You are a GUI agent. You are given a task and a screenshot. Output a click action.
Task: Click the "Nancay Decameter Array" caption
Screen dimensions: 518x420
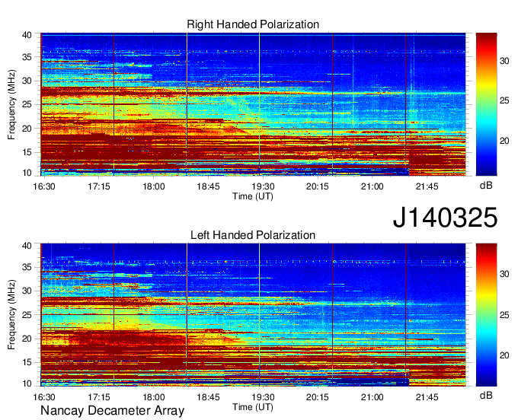[112, 411]
